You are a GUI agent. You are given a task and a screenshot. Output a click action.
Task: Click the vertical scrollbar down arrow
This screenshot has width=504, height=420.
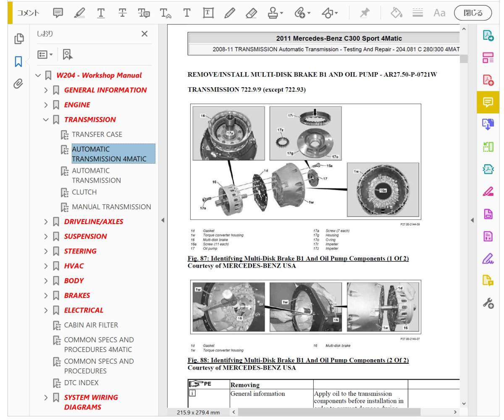coord(464,403)
